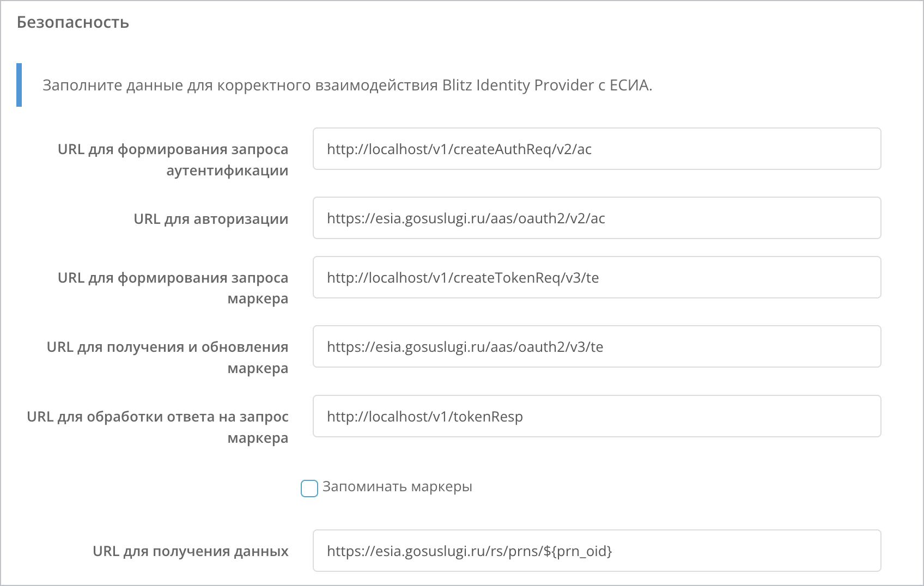This screenshot has height=586, width=924.
Task: Select the URL value http://localhost/v1/createAuthReq/v2/ac
Action: pyautogui.click(x=460, y=149)
